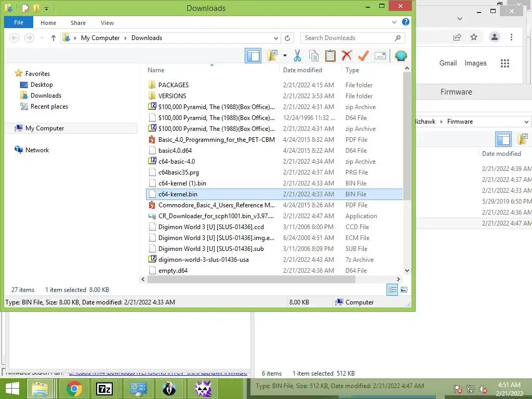Click Chrome bookmark star icon

coord(474,37)
